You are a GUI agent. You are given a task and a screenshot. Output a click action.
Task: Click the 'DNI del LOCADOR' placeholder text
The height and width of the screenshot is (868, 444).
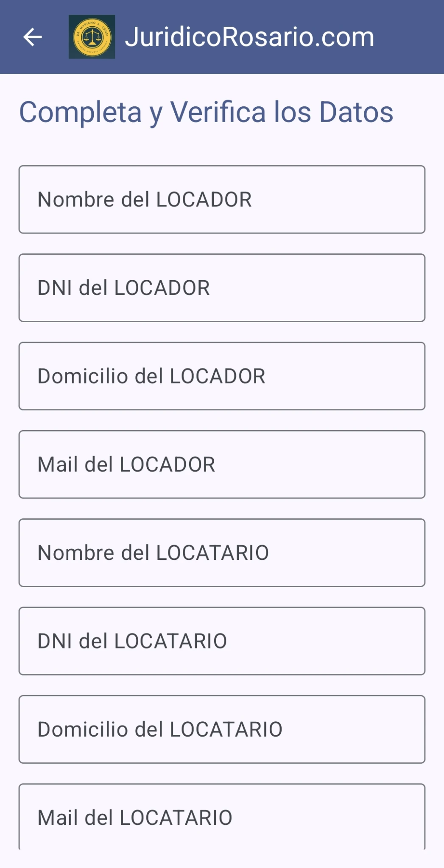pos(124,288)
